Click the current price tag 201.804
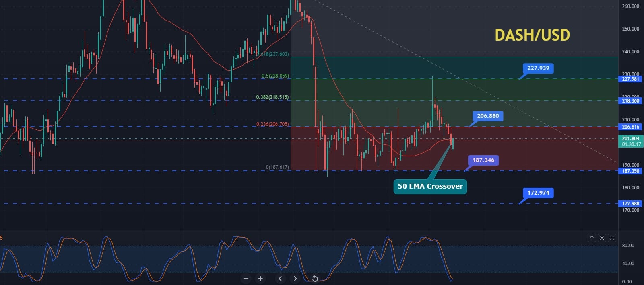Viewport: 644px width, 285px height. pos(631,141)
